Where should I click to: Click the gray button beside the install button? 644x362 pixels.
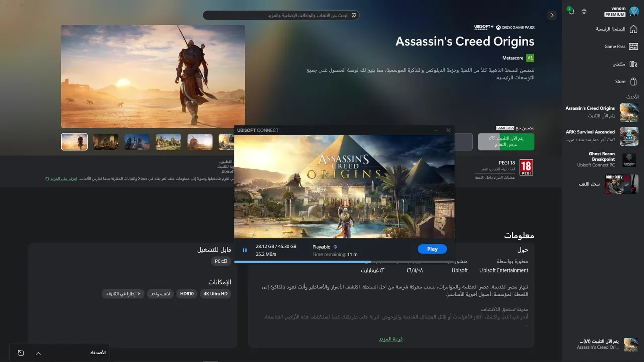pos(463,142)
